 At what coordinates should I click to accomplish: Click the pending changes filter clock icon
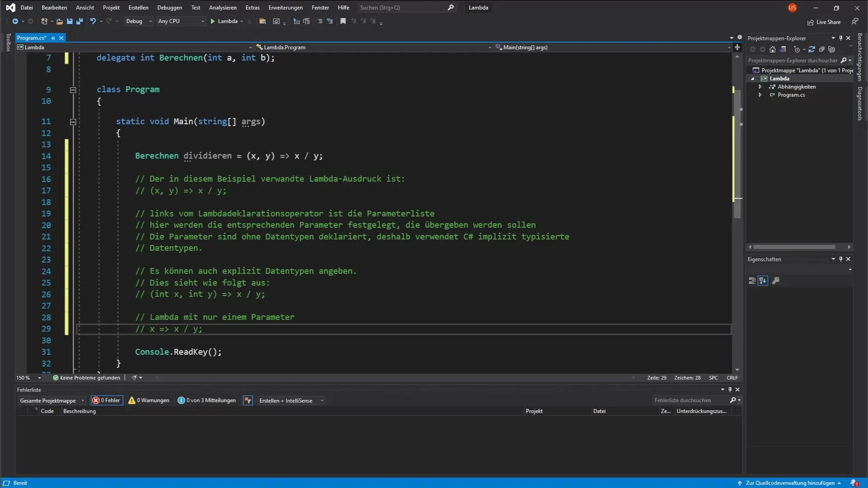(x=797, y=50)
